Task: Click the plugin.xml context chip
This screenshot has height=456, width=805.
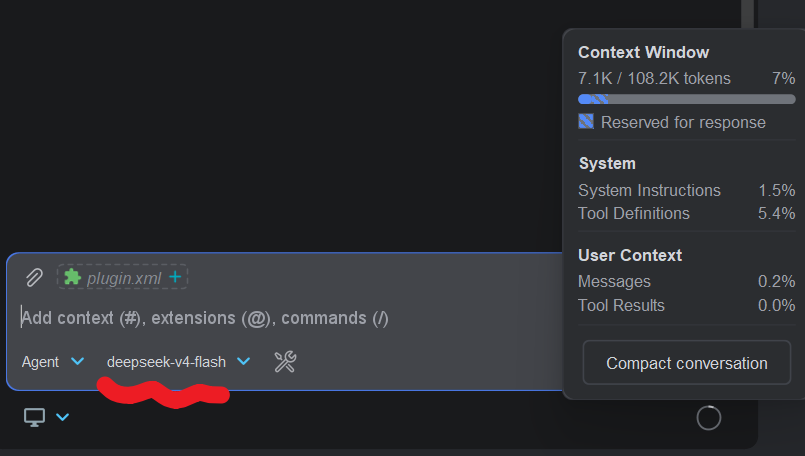Action: 122,277
